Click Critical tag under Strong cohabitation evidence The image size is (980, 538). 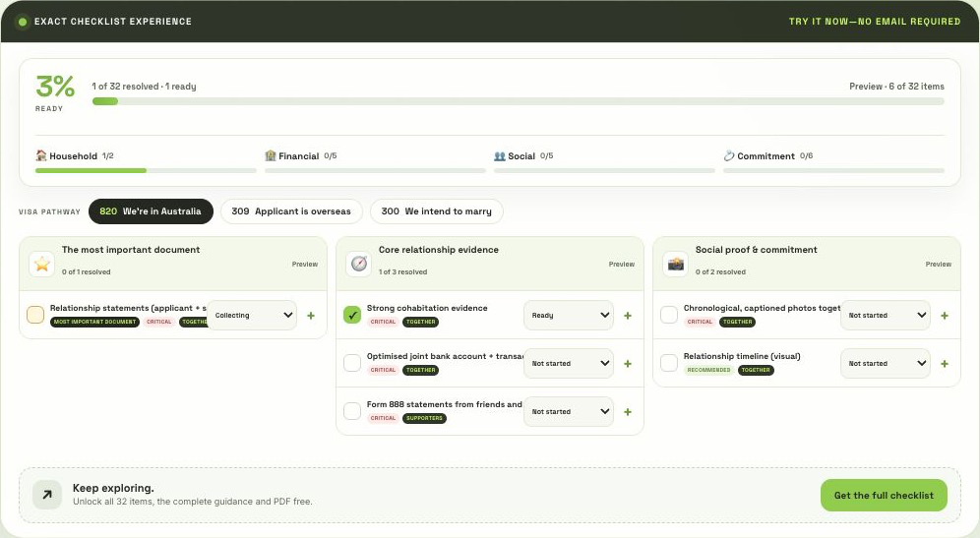383,322
